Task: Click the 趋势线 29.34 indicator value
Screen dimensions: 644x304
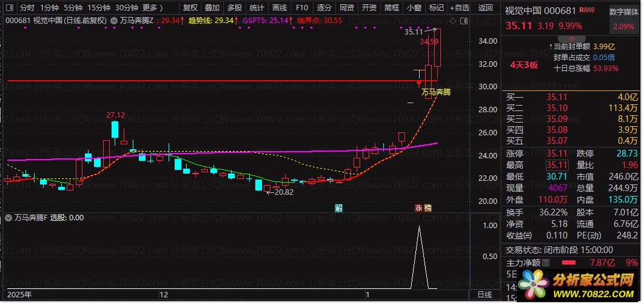Action: click(214, 20)
